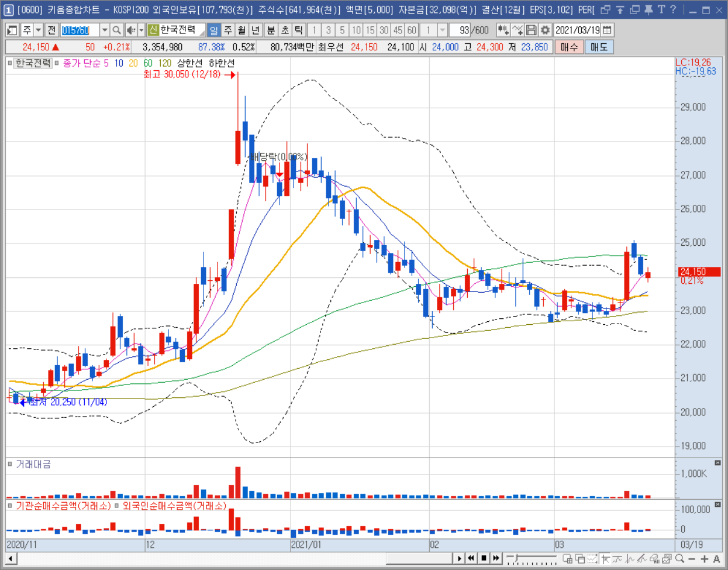728x570 pixels.
Task: Click the stock code input field 015760
Action: point(80,30)
